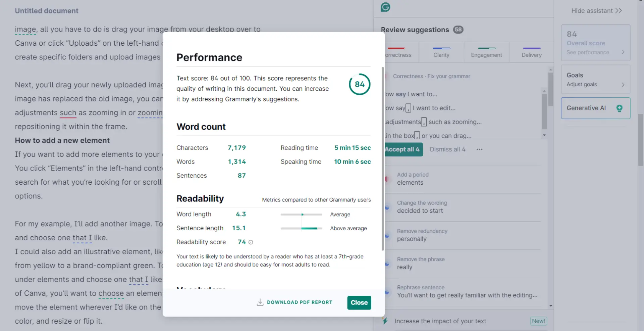Open the 'Add a period' elements suggestion
The height and width of the screenshot is (331, 644).
tap(463, 179)
